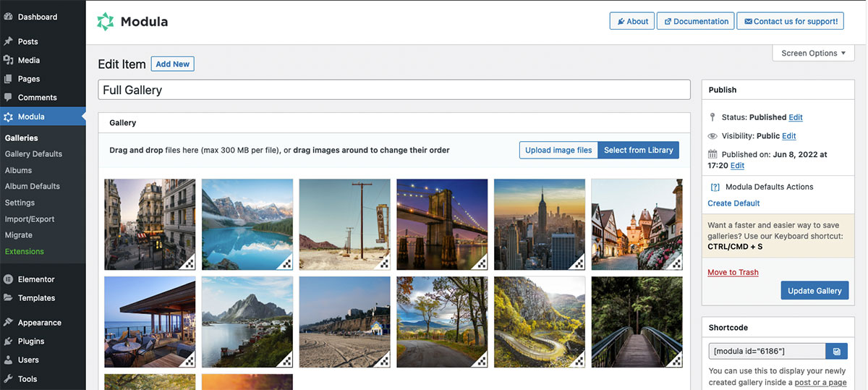Viewport: 868px width, 390px height.
Task: Open the Screen Options dropdown
Action: pos(814,53)
